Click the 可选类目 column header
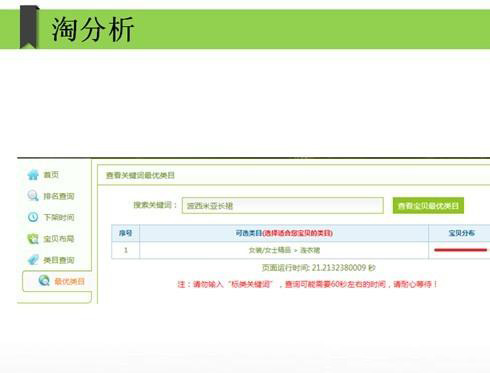This screenshot has width=490, height=373. pyautogui.click(x=284, y=233)
